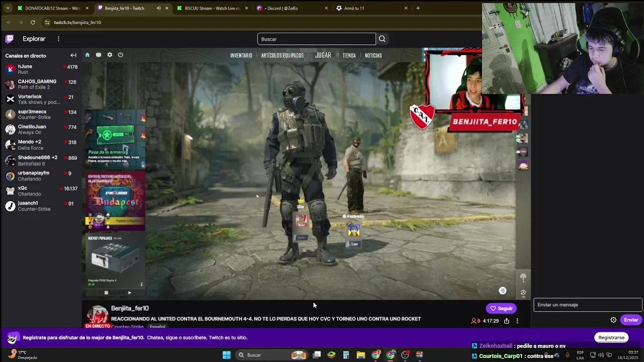Viewport: 644px width, 362px height.
Task: Open the Twitch home logo
Action: pyautogui.click(x=10, y=39)
